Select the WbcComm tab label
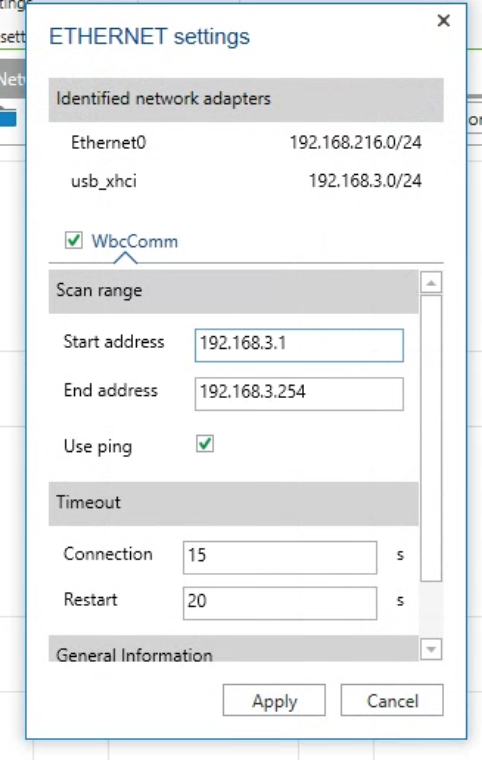Image resolution: width=482 pixels, height=760 pixels. click(135, 241)
